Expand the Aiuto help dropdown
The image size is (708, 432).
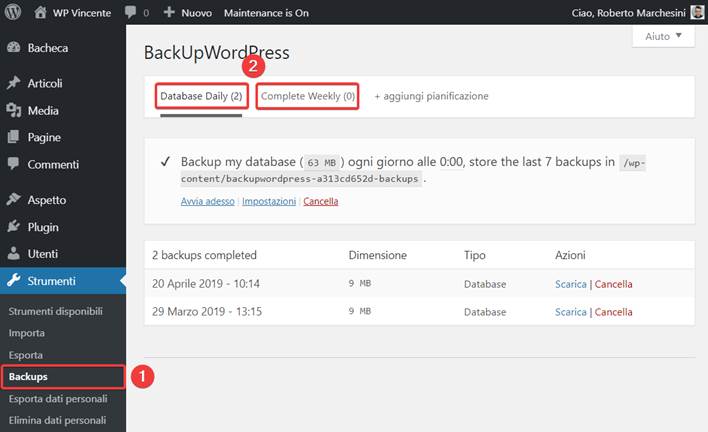(663, 36)
